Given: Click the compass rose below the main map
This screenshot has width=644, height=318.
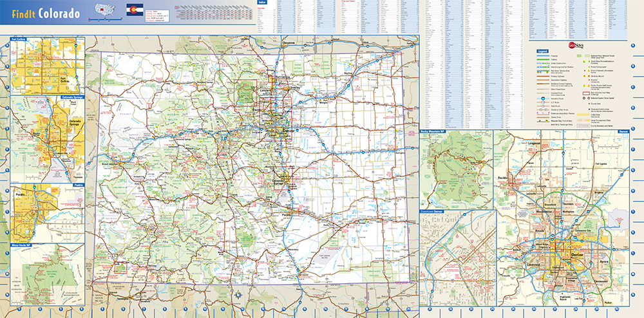Looking at the screenshot, I should click(238, 294).
